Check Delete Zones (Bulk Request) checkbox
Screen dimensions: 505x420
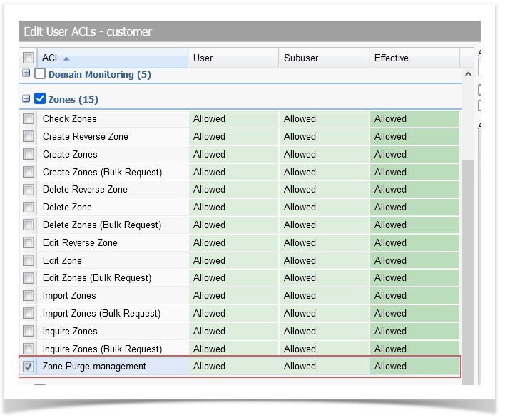[x=29, y=225]
